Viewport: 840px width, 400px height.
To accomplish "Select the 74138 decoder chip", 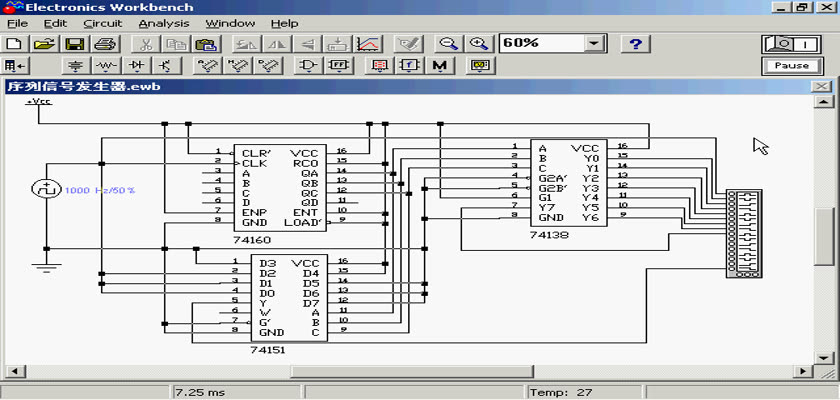I will click(x=568, y=183).
